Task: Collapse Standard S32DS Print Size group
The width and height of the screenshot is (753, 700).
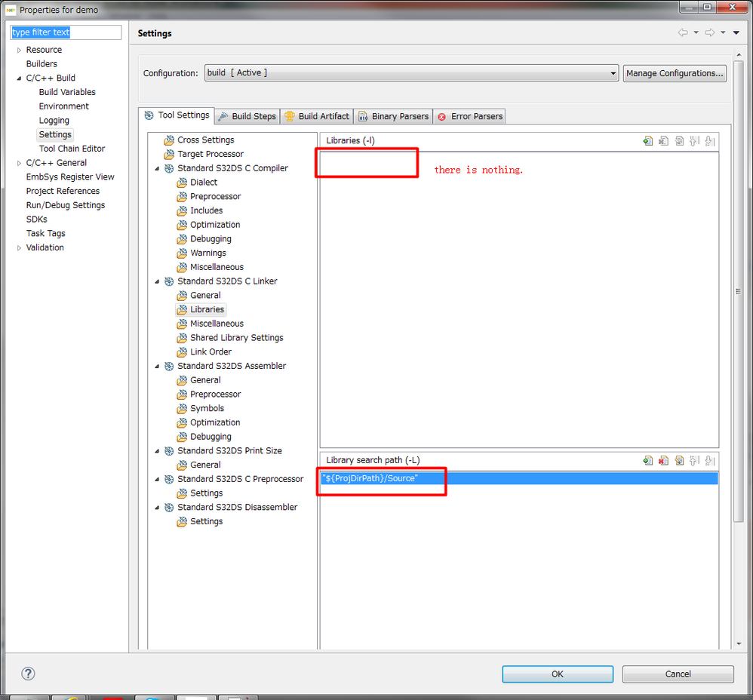Action: tap(157, 451)
